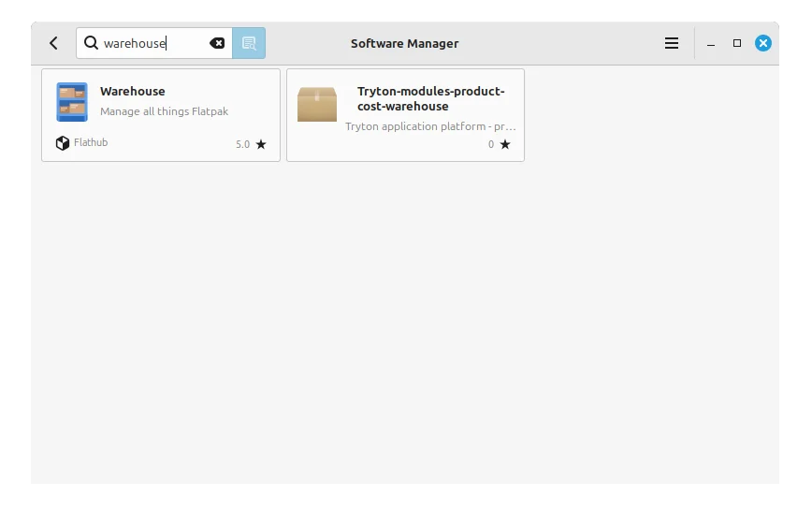
Task: Click the star icon beside 0 rating
Action: (505, 144)
